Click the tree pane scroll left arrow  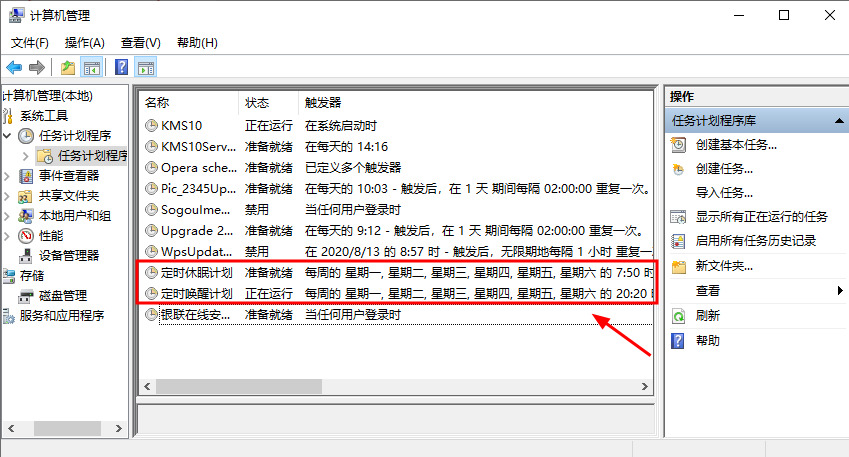pos(11,428)
